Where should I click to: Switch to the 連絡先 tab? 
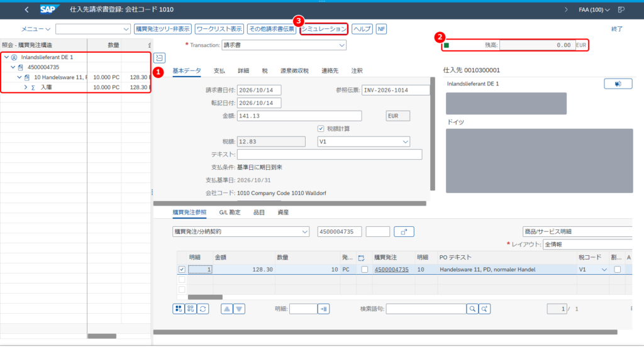coord(330,71)
